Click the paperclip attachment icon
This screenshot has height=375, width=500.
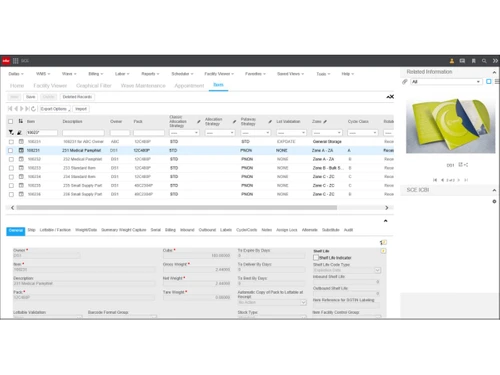pyautogui.click(x=405, y=82)
